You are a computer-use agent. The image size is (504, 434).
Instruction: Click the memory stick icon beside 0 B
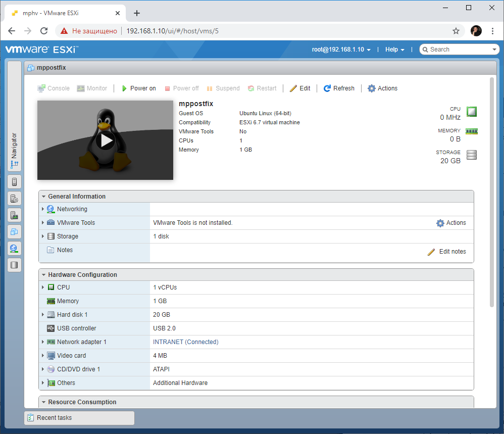pyautogui.click(x=472, y=131)
